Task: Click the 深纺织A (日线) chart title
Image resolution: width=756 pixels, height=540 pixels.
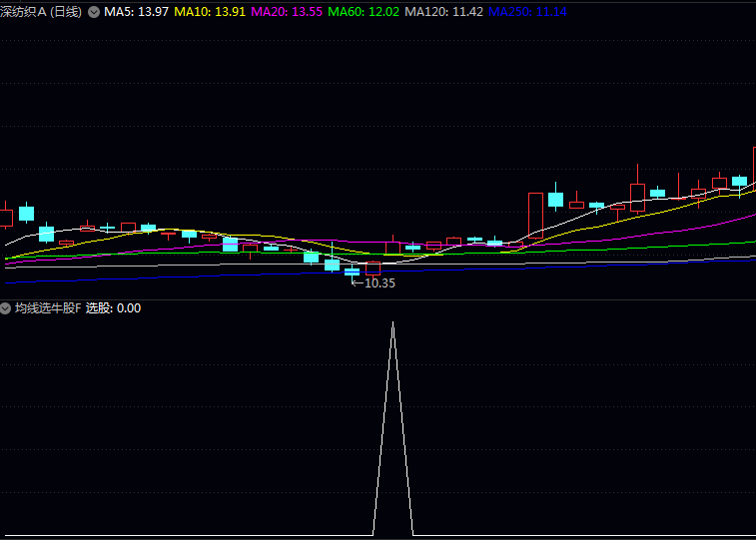Action: point(41,12)
